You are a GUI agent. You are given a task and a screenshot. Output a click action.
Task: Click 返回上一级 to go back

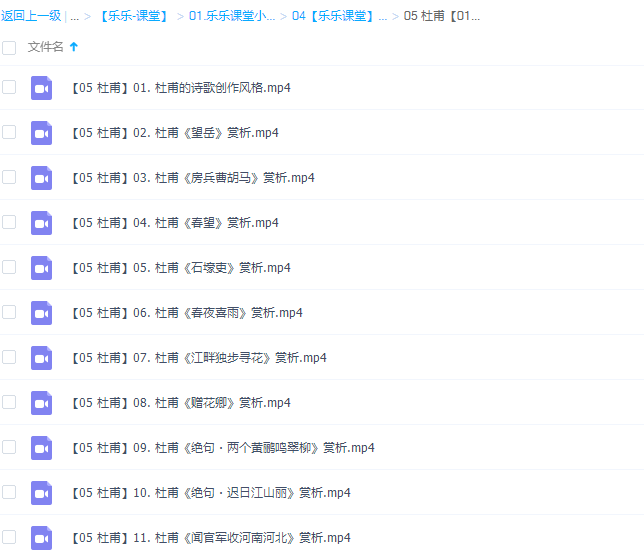pos(31,16)
